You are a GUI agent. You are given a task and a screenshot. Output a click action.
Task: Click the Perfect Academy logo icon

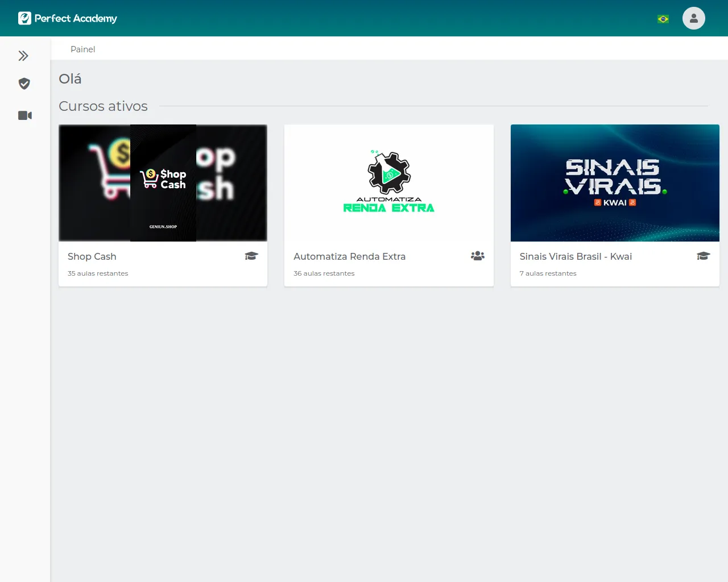coord(24,18)
